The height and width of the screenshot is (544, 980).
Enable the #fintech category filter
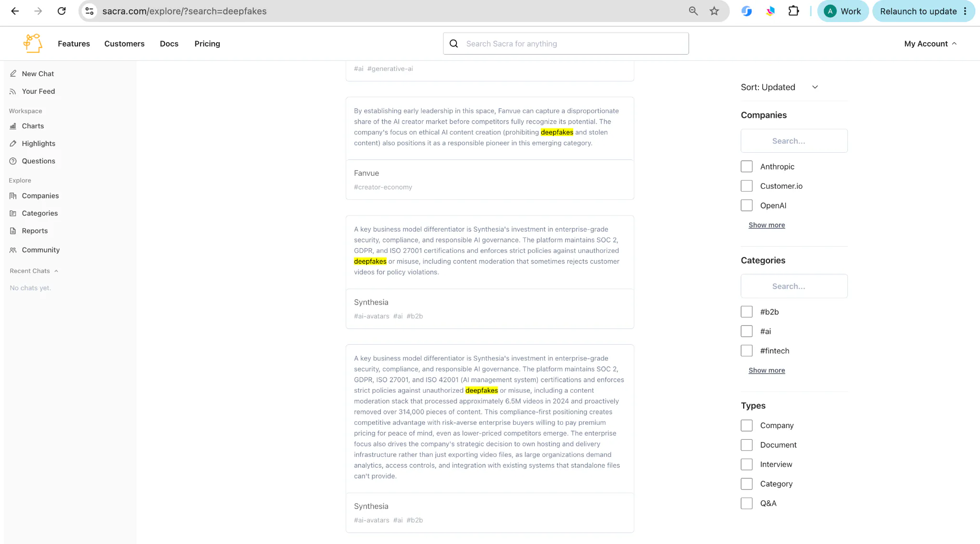746,351
